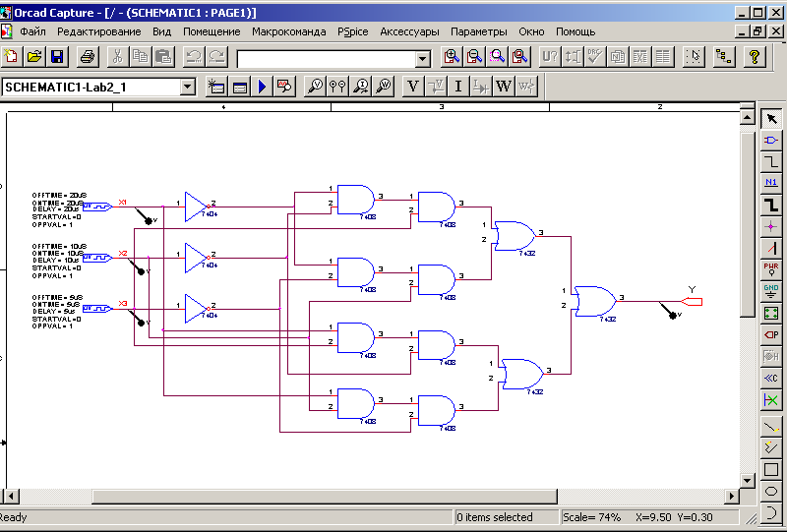The image size is (787, 532).
Task: Select the output port labeled Y
Action: pos(692,302)
